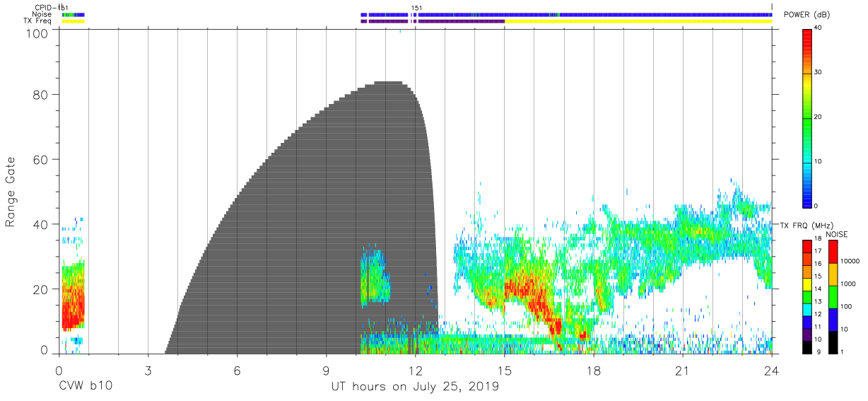Click the red high-power echo near 16 UT
This screenshot has width=868, height=401.
coord(532,297)
